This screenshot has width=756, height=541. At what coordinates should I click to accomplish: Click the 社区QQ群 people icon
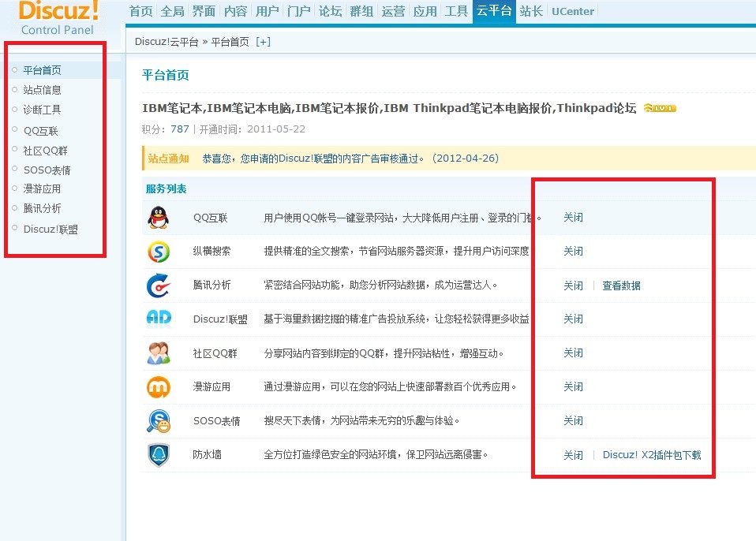click(159, 353)
